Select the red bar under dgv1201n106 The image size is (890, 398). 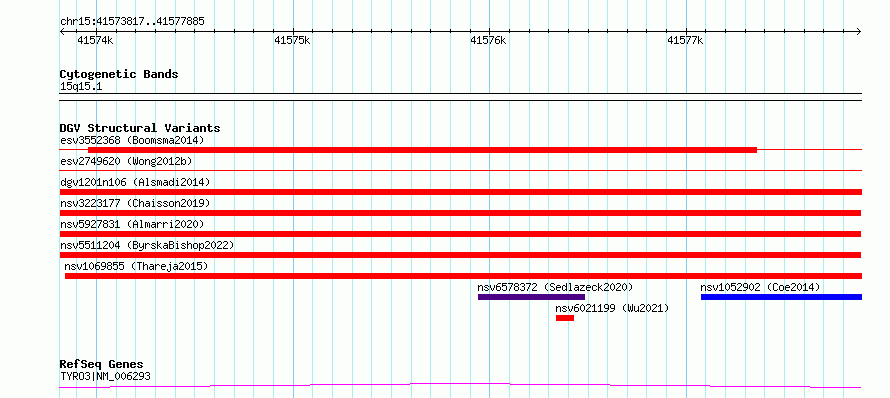(461, 192)
